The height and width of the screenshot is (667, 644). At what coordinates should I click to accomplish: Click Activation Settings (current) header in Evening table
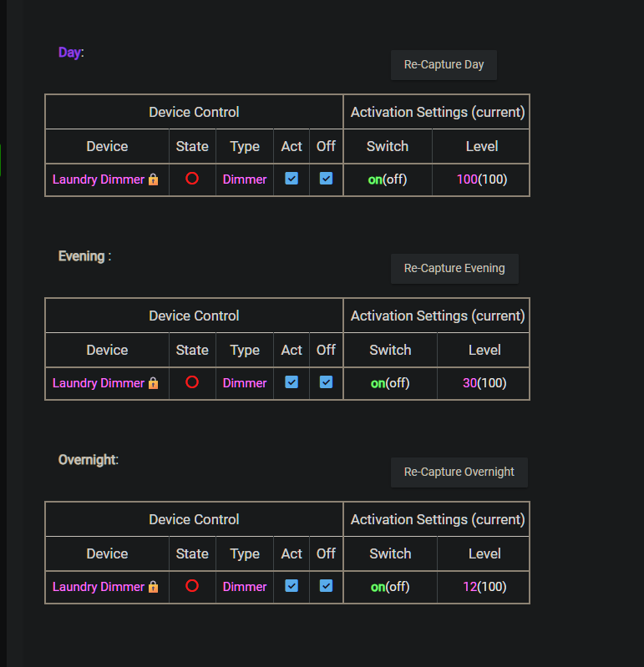click(438, 316)
